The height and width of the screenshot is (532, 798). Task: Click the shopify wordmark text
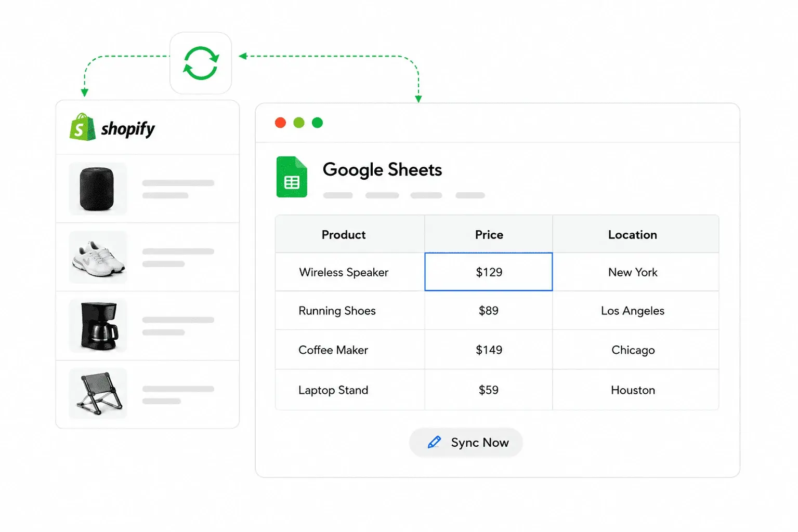click(128, 129)
